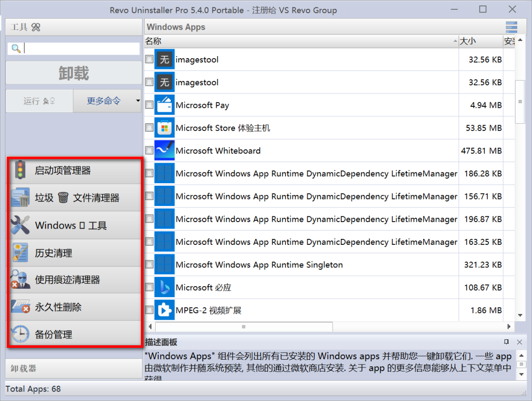The height and width of the screenshot is (401, 532).
Task: Click the view options icon in Windows Apps header
Action: (511, 27)
